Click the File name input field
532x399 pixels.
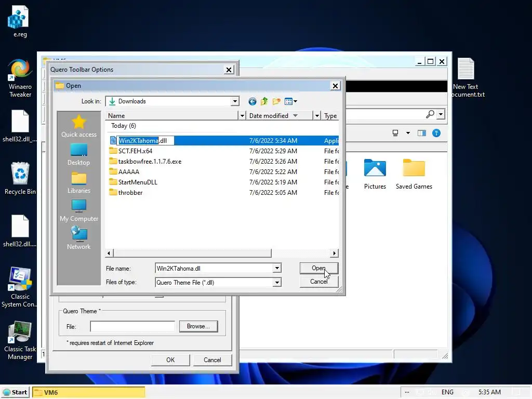tap(214, 269)
